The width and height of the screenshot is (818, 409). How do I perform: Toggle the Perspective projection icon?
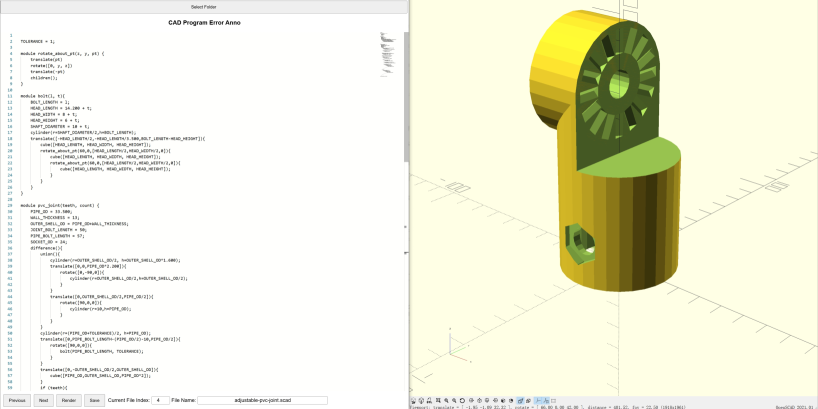pos(520,400)
